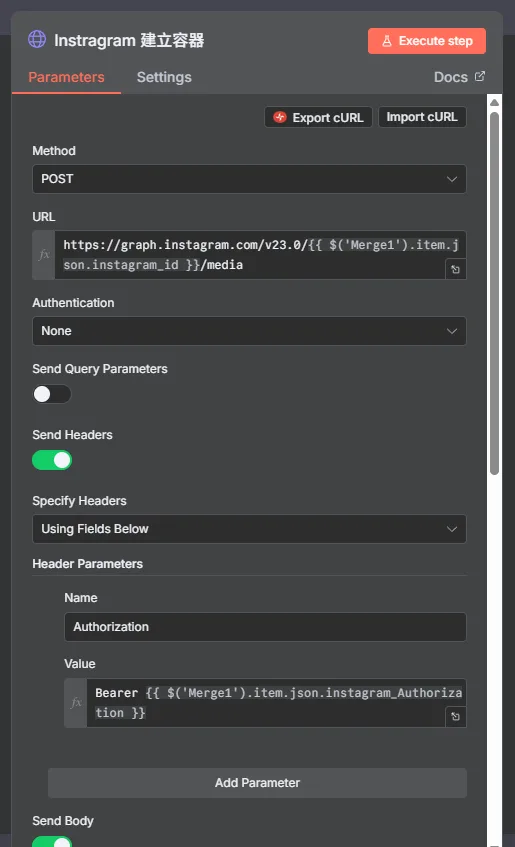The image size is (515, 847).
Task: Select the Parameters tab
Action: point(66,77)
